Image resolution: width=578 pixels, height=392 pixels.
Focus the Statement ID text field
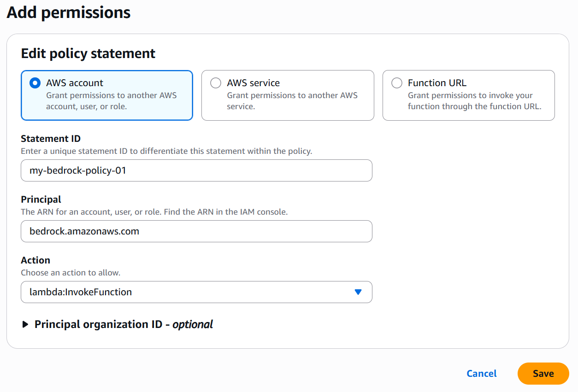click(196, 170)
